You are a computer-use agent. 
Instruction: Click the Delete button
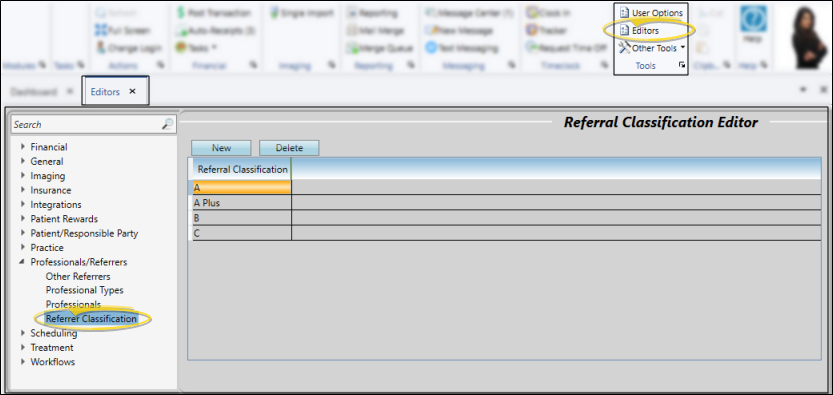289,148
